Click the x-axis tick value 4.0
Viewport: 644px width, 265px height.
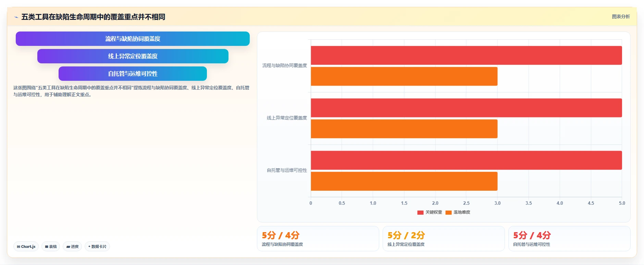(x=560, y=203)
